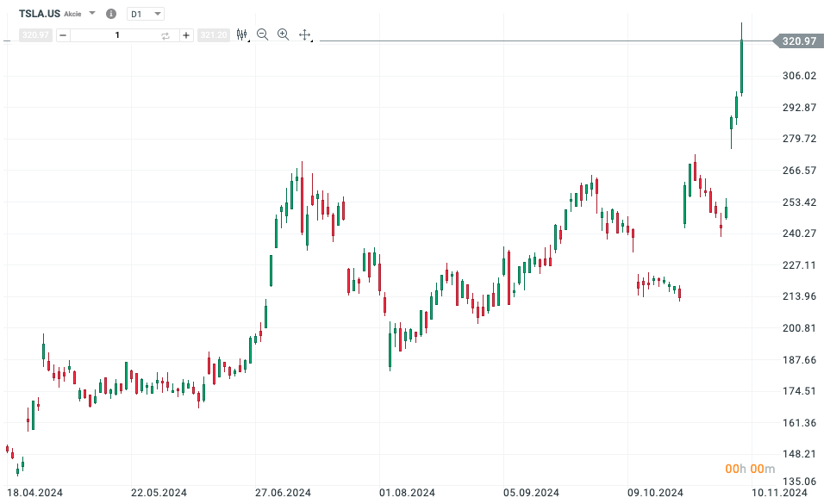Click the 321.20 buy price button
830x504 pixels.
(x=213, y=35)
